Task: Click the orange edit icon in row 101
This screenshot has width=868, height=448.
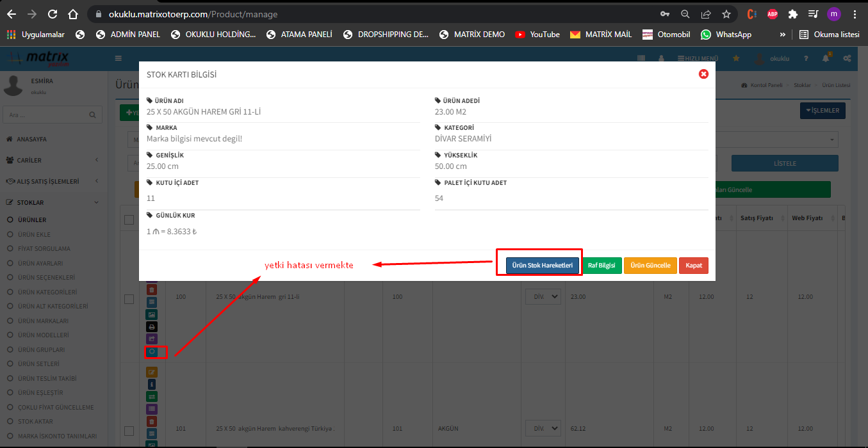Action: (152, 372)
